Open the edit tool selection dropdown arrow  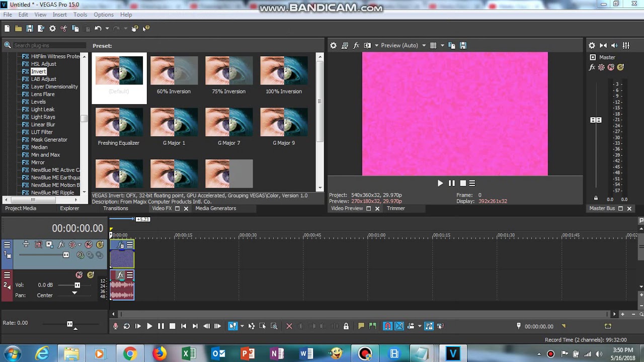point(242,326)
